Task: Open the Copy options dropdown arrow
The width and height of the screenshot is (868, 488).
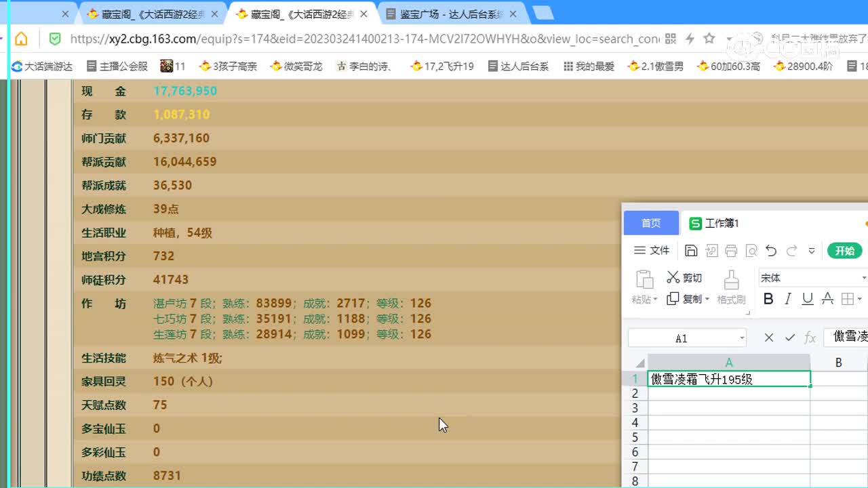Action: (707, 300)
